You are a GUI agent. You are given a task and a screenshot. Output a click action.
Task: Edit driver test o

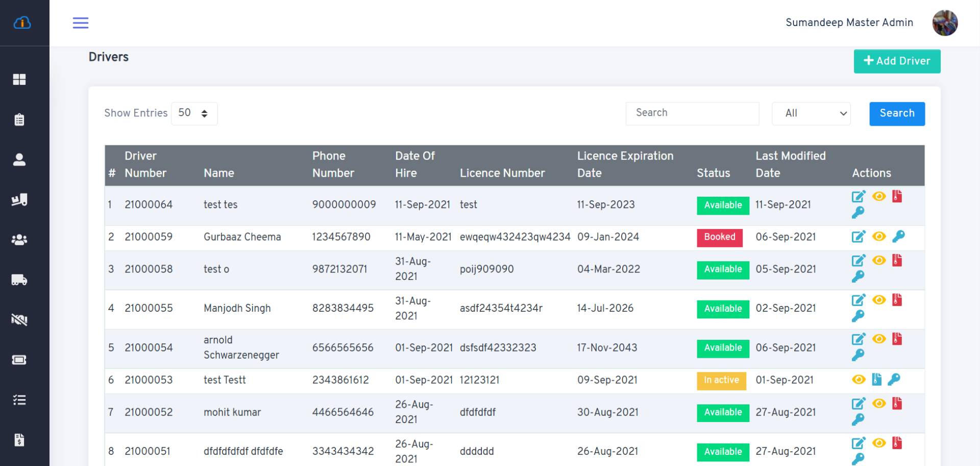point(859,261)
